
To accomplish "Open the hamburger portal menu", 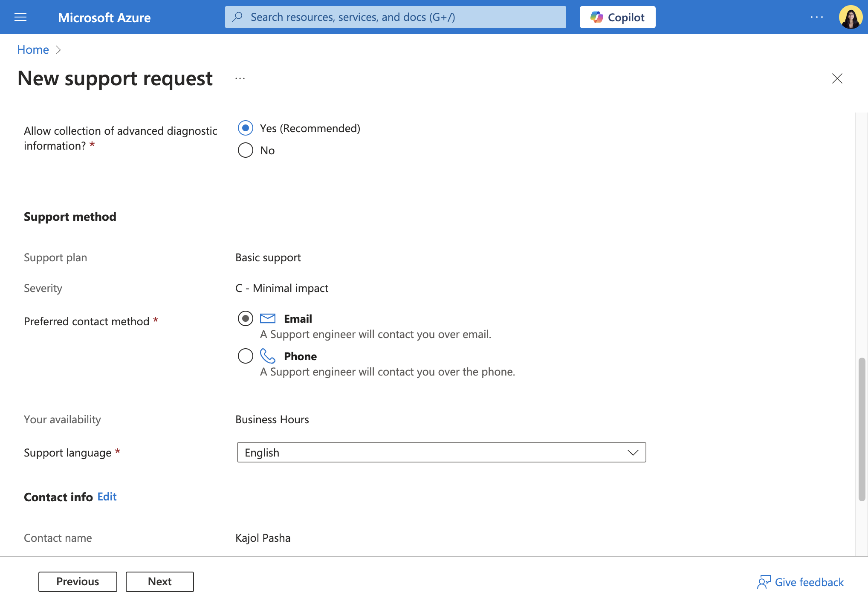I will click(20, 17).
